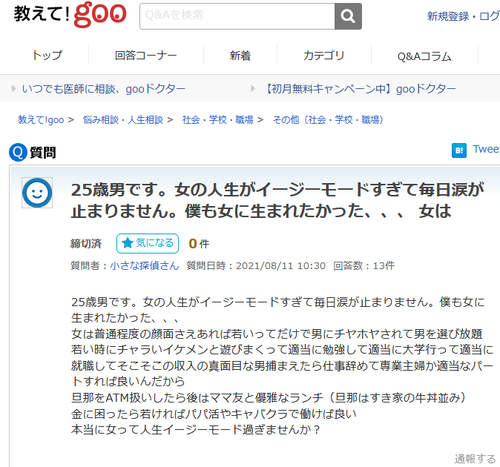Open the 新規登録 link

[448, 16]
